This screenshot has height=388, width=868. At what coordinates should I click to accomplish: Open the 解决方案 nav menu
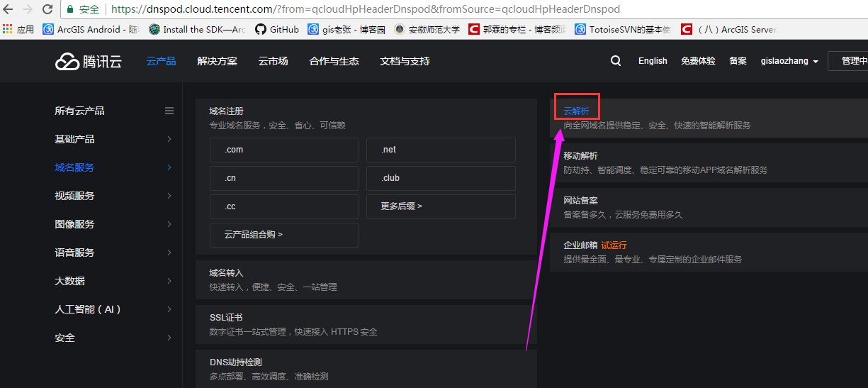[x=217, y=62]
